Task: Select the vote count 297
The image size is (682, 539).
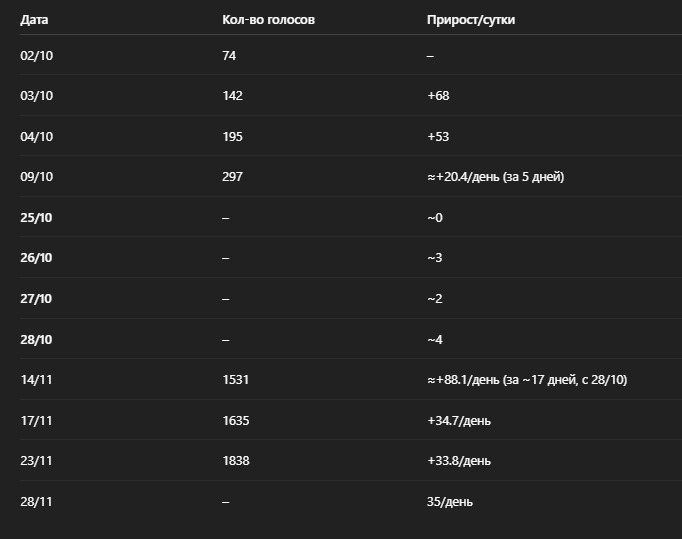Action: (232, 177)
